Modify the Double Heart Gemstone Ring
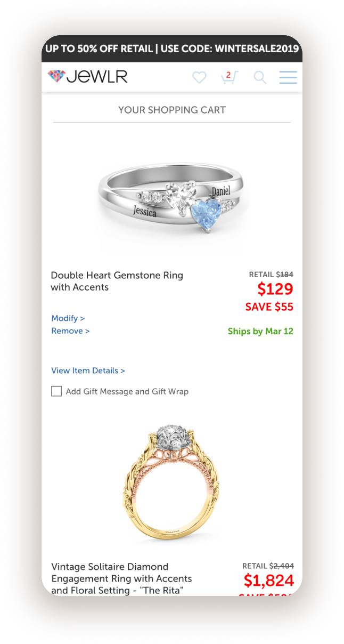 pyautogui.click(x=68, y=318)
